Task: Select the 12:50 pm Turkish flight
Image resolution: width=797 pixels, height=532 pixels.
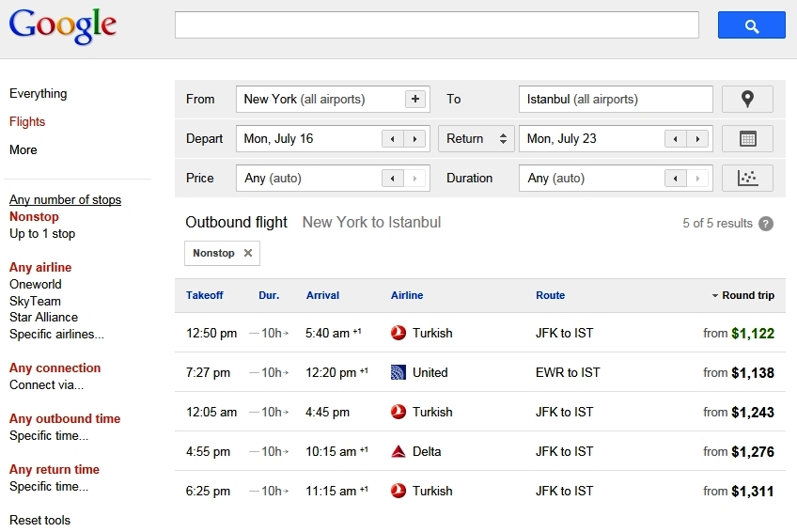Action: (x=480, y=334)
